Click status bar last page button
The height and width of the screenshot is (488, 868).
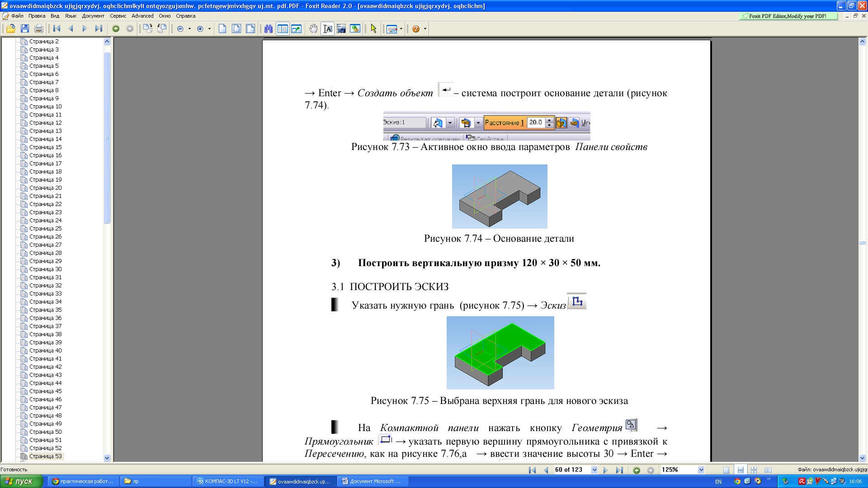click(619, 470)
